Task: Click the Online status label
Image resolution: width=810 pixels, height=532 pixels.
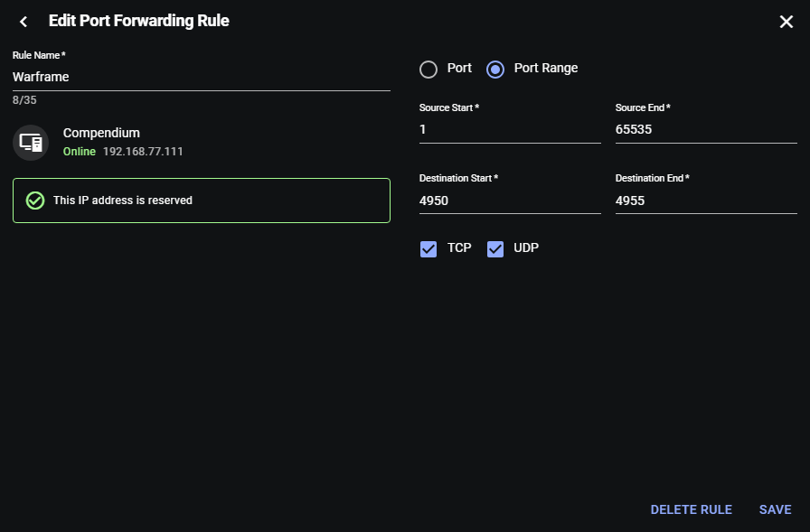Action: click(79, 152)
